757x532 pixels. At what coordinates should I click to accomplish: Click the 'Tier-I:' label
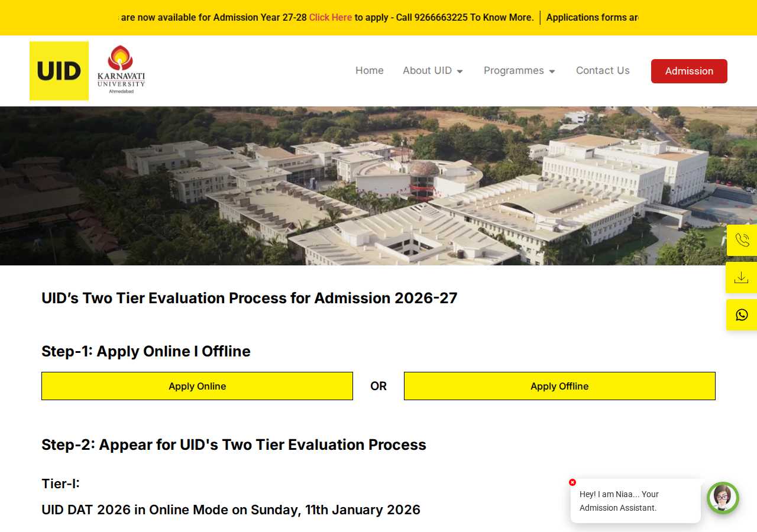click(60, 484)
